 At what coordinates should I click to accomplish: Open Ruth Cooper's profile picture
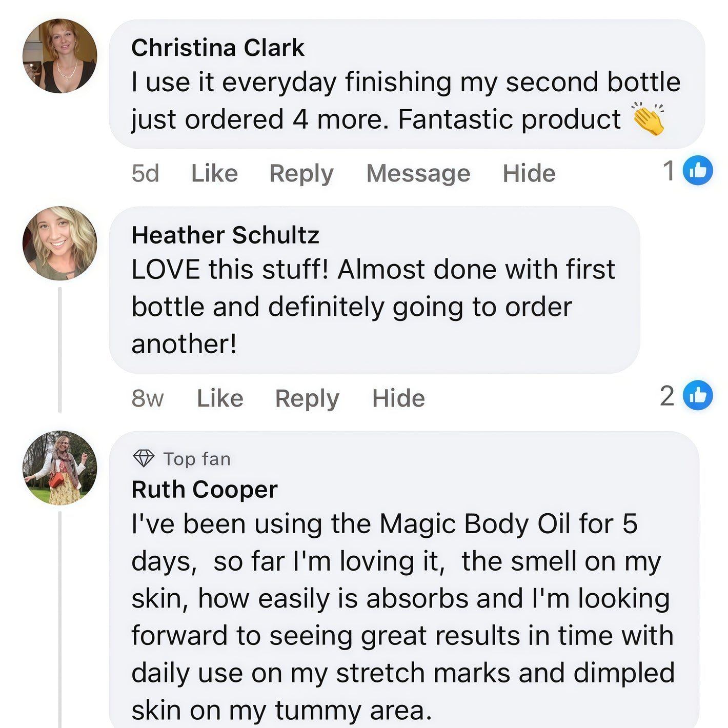click(60, 468)
